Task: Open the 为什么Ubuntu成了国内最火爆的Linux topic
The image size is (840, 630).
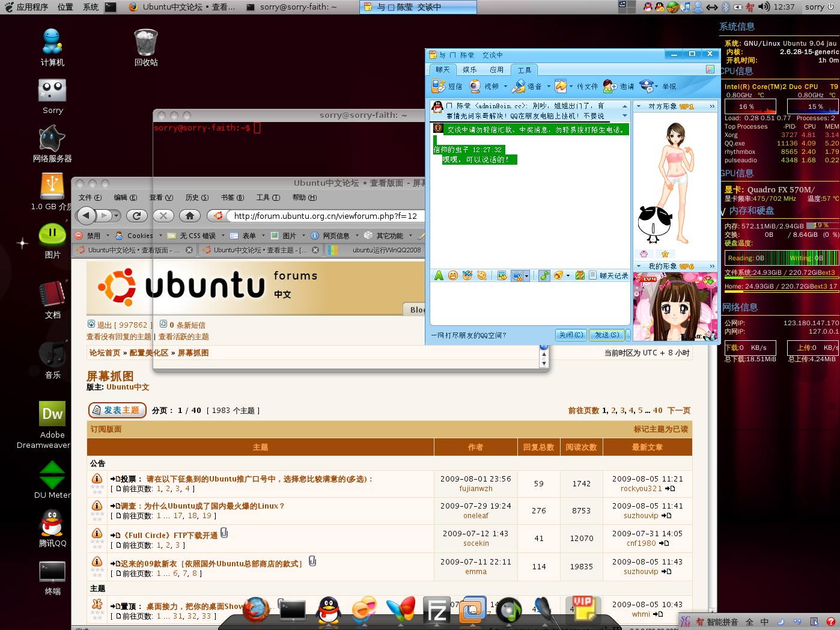Action: click(202, 506)
